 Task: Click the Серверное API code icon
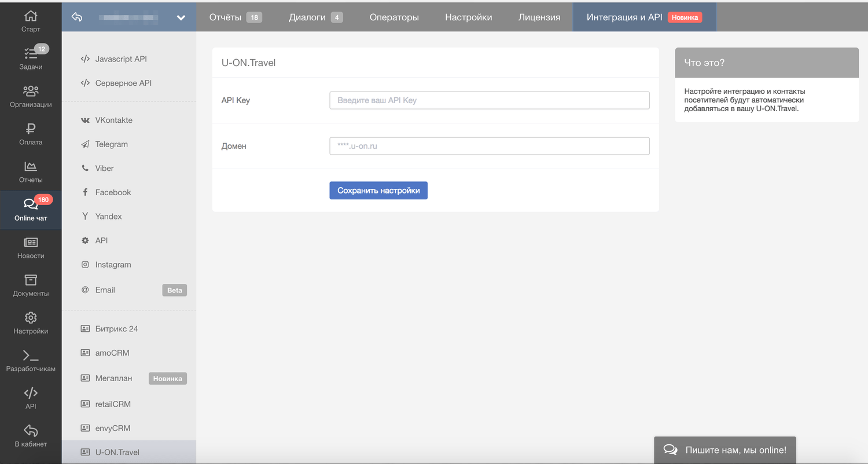click(x=85, y=83)
